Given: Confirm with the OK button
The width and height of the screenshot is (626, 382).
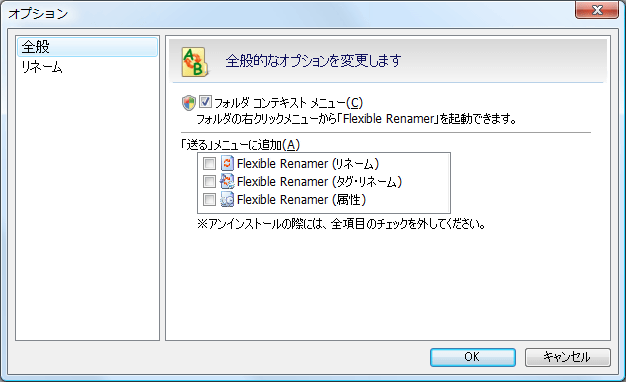Looking at the screenshot, I should (x=473, y=357).
